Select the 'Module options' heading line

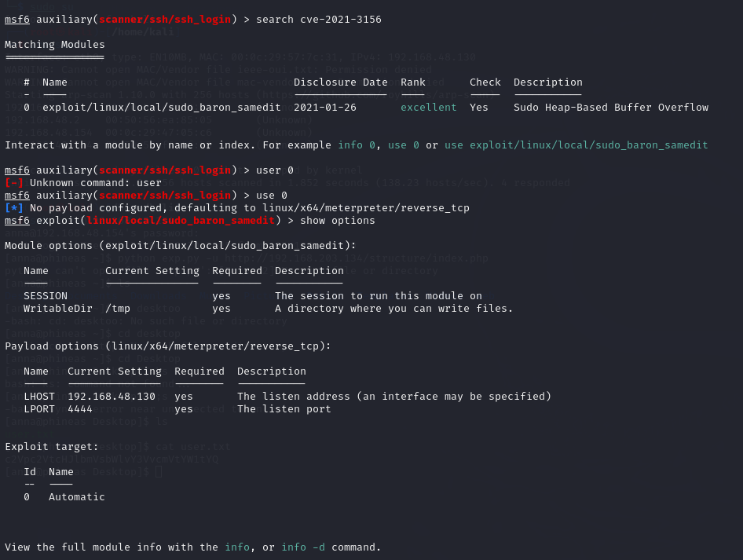180,246
